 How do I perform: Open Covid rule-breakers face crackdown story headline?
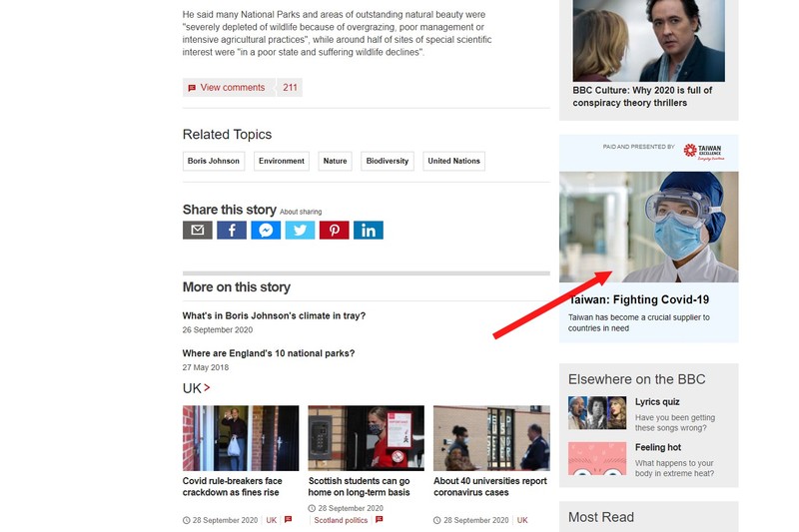233,487
